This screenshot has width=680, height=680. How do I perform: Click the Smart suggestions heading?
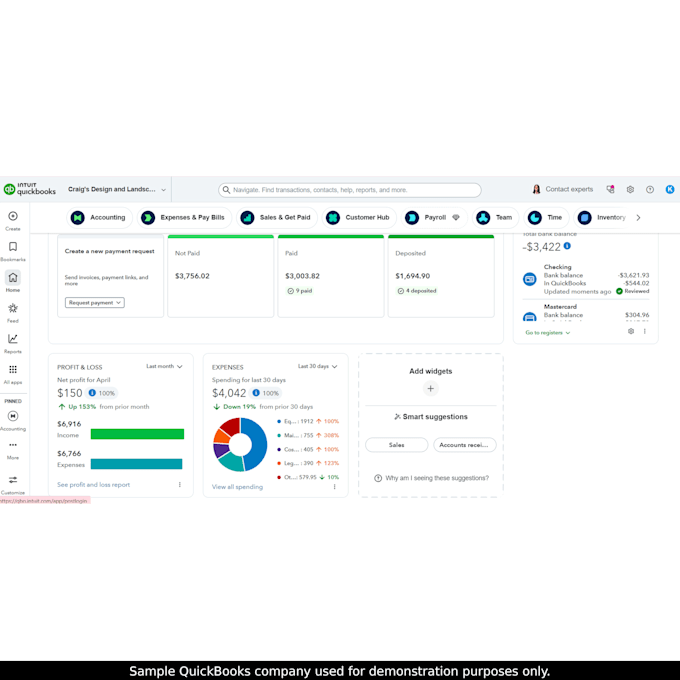click(431, 417)
